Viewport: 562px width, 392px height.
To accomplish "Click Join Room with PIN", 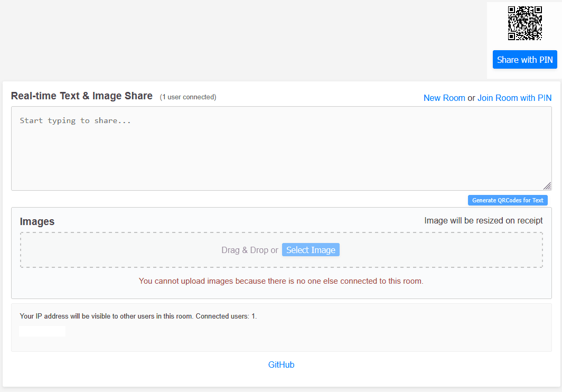I will coord(514,98).
